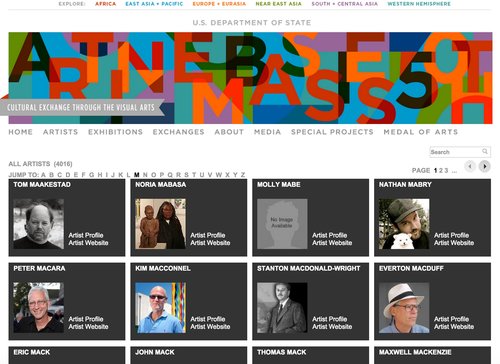Open the Media menu
Viewport: 500px width, 364px height.
click(x=267, y=132)
